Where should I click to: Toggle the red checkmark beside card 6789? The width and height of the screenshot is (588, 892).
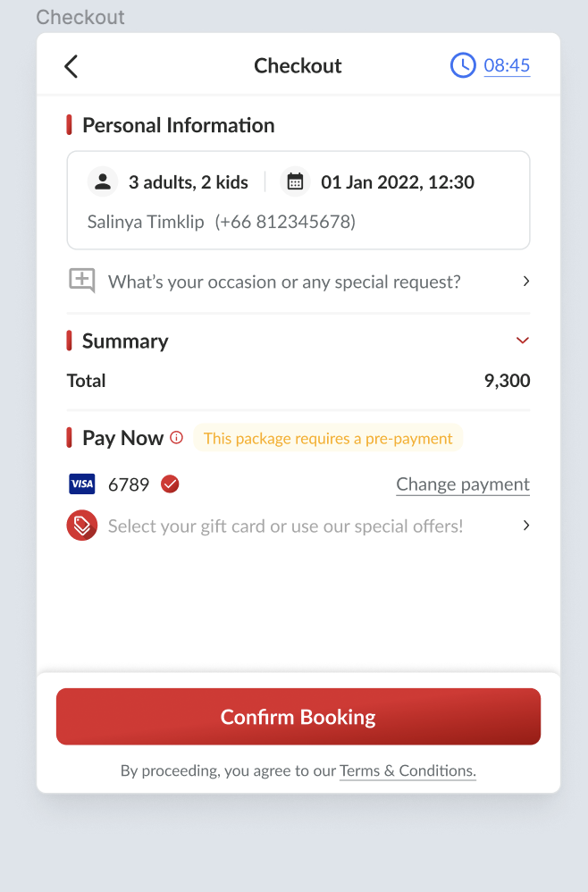coord(170,484)
